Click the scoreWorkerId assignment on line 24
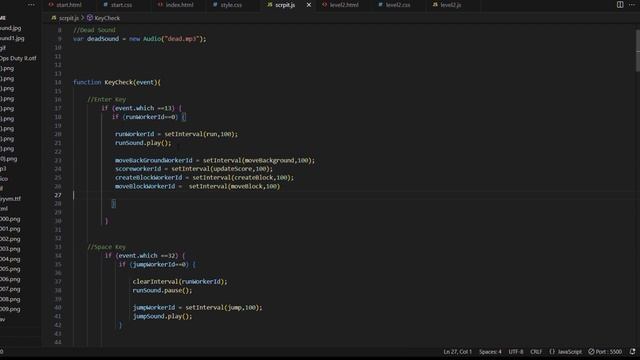640x360 pixels. point(193,169)
